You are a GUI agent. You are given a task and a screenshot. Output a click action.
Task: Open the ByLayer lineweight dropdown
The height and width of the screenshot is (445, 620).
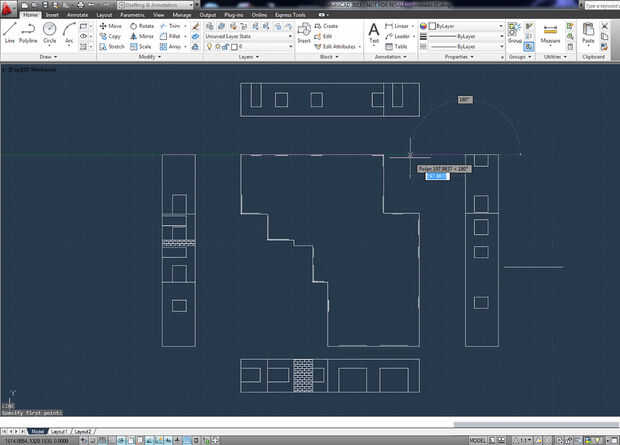click(465, 36)
